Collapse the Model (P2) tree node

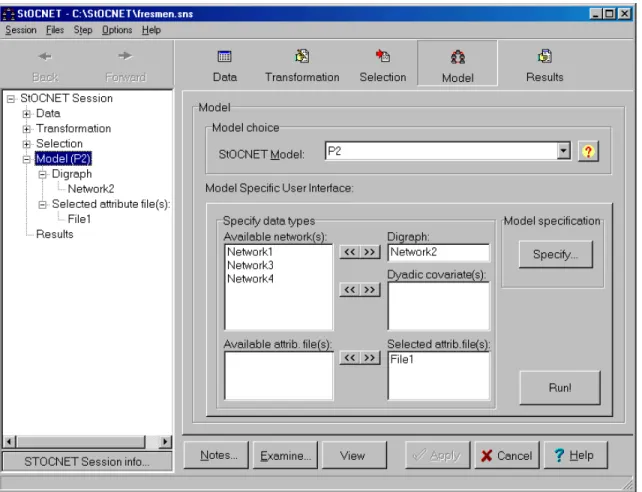27,159
